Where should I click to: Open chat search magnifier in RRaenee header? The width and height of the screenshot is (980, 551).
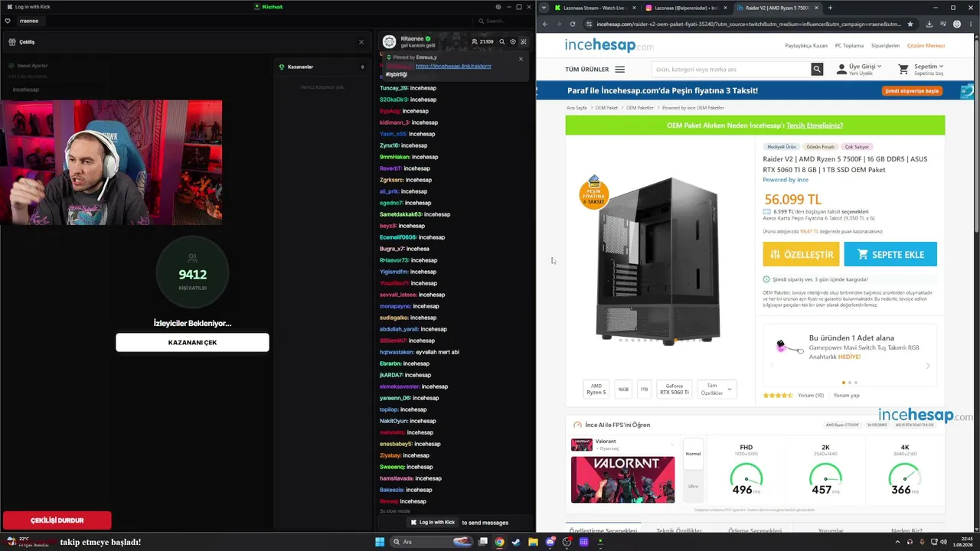point(502,41)
